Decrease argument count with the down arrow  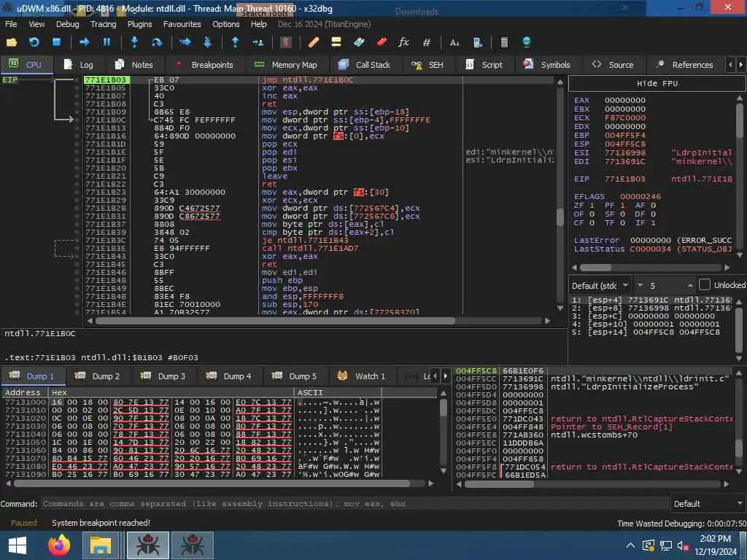pyautogui.click(x=640, y=285)
